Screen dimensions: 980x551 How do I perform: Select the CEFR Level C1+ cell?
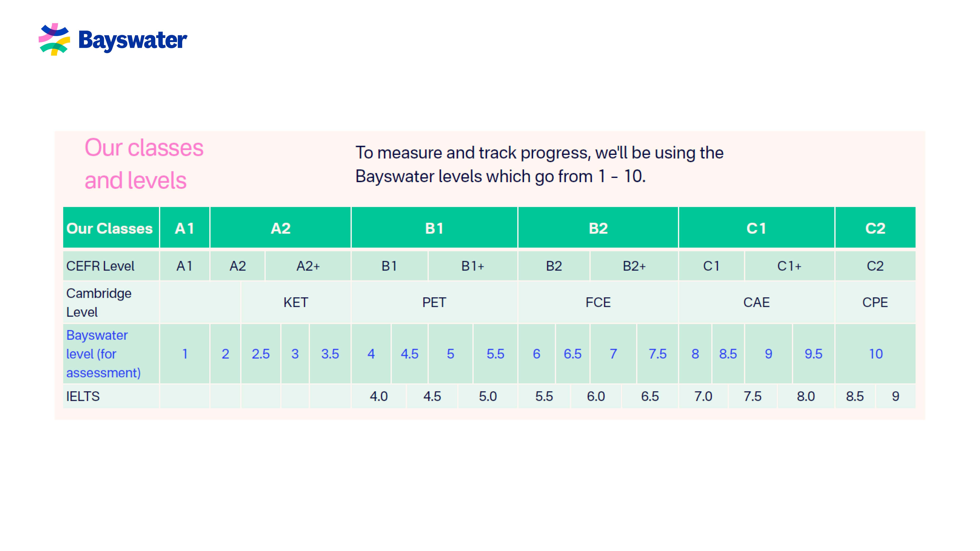pos(789,266)
